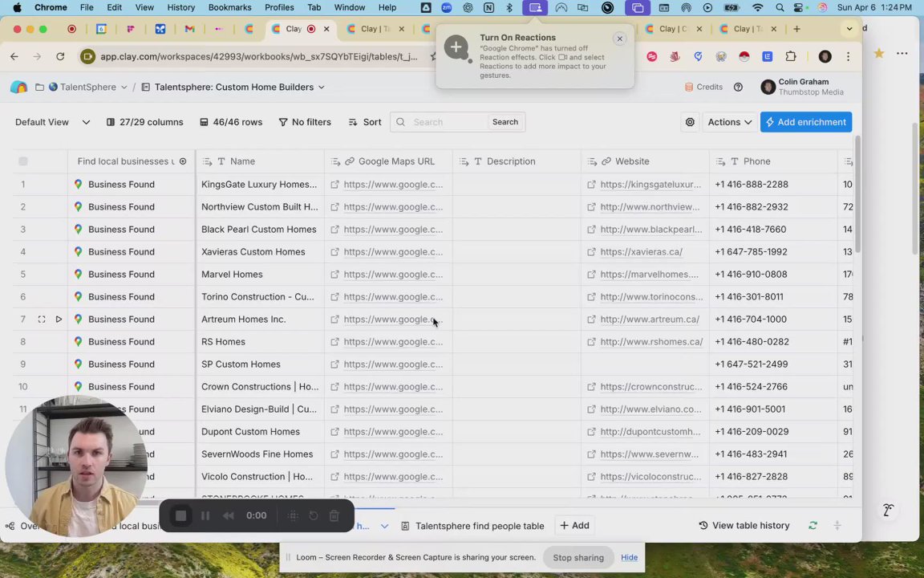Click the Find local businesses column status icon

(x=183, y=161)
